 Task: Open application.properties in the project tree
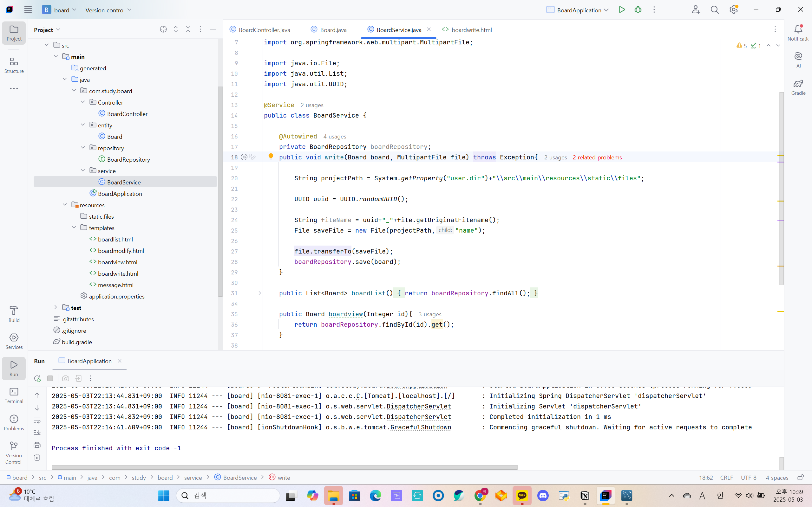[x=116, y=296]
